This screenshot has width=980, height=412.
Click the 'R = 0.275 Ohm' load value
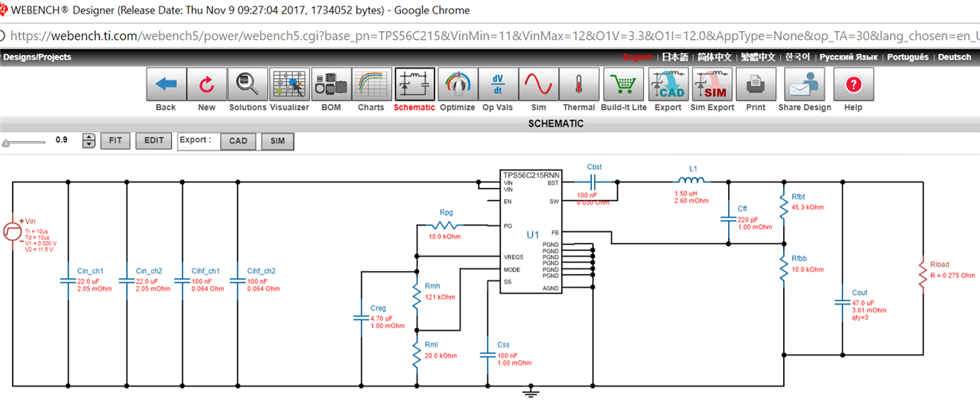tap(952, 275)
